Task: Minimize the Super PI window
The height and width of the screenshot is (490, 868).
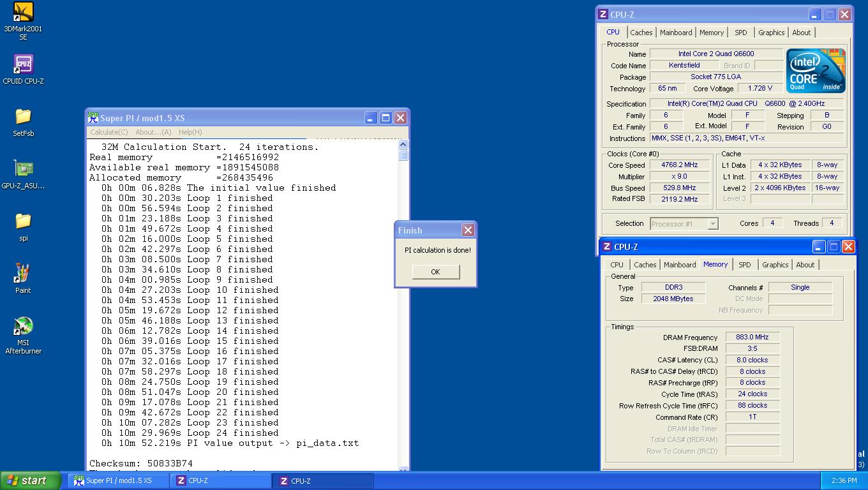Action: coord(371,117)
